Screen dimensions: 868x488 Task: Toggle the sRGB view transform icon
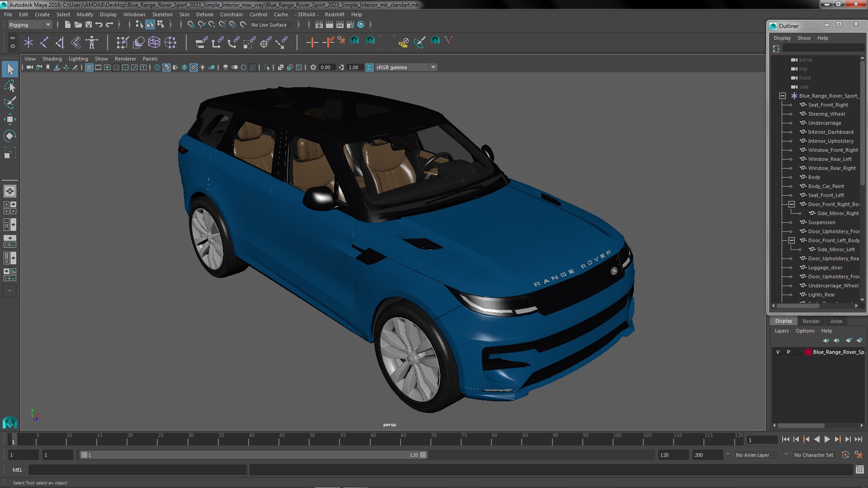pos(369,67)
